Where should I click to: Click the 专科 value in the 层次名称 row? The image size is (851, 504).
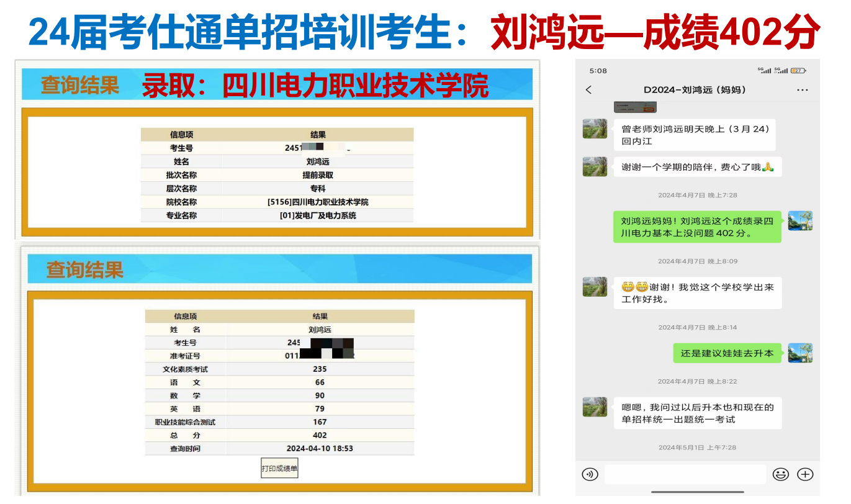click(318, 189)
